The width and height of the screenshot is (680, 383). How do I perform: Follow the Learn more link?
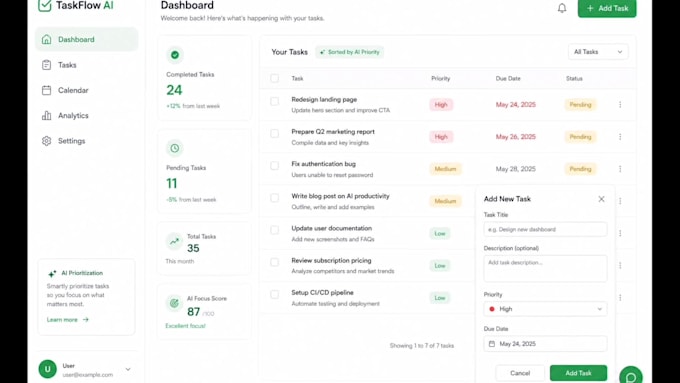(68, 320)
